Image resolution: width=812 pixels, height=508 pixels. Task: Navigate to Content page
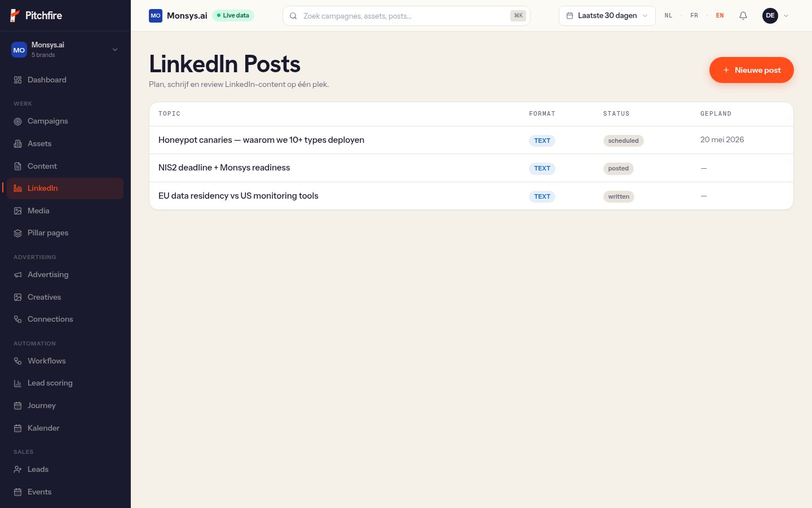click(x=65, y=167)
